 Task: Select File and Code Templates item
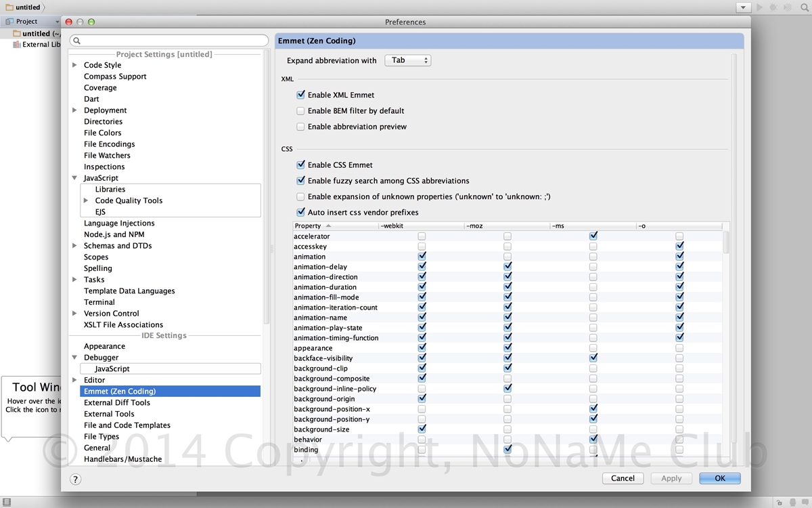(127, 425)
